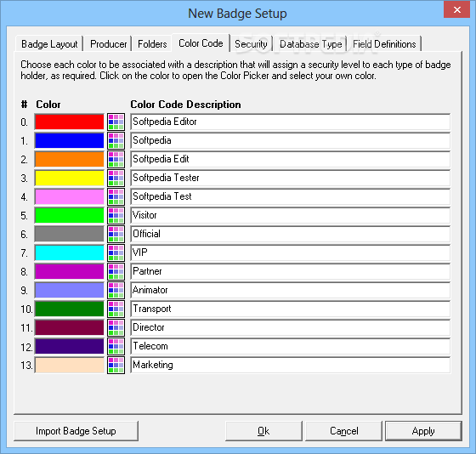Edit the Softpedia Test description field
Image resolution: width=476 pixels, height=454 pixels.
(290, 196)
